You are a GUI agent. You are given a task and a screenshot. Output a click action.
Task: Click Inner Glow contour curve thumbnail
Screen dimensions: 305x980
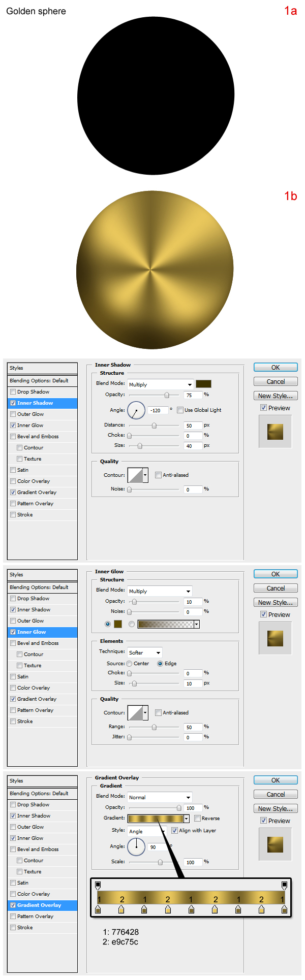[135, 713]
